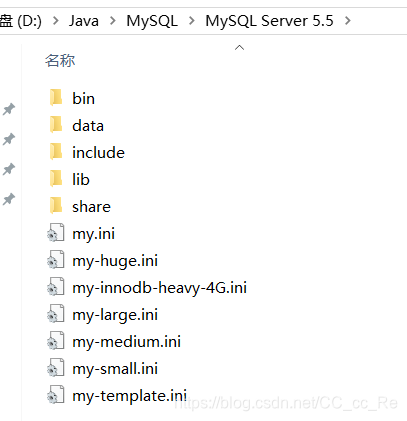This screenshot has width=407, height=421.
Task: Open the bin folder icon
Action: [x=56, y=97]
